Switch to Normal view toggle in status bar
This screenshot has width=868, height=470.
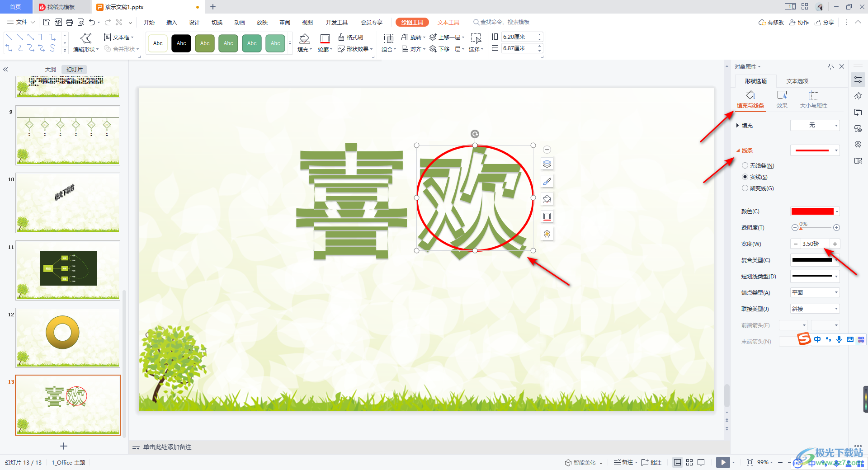click(677, 462)
